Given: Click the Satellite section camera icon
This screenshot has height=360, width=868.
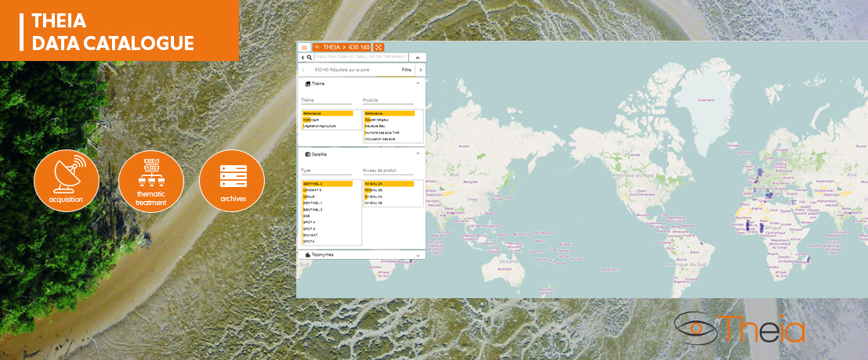Looking at the screenshot, I should click(x=308, y=154).
